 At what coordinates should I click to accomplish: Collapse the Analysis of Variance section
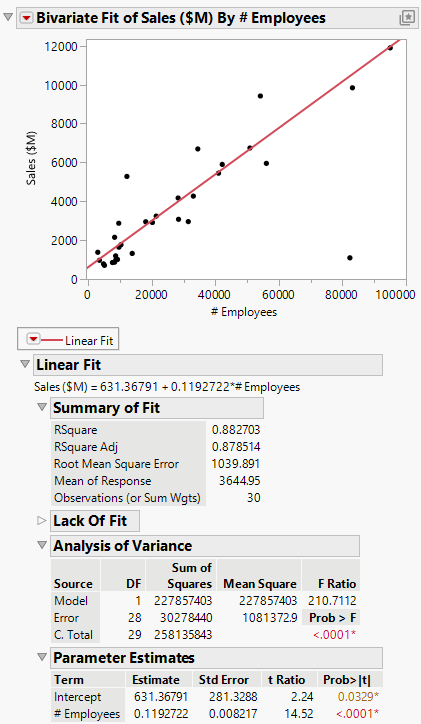pyautogui.click(x=42, y=545)
